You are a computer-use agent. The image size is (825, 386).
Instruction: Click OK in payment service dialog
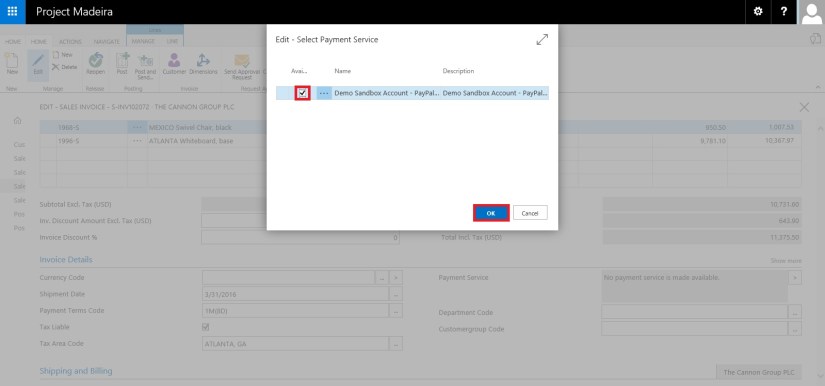coord(491,212)
